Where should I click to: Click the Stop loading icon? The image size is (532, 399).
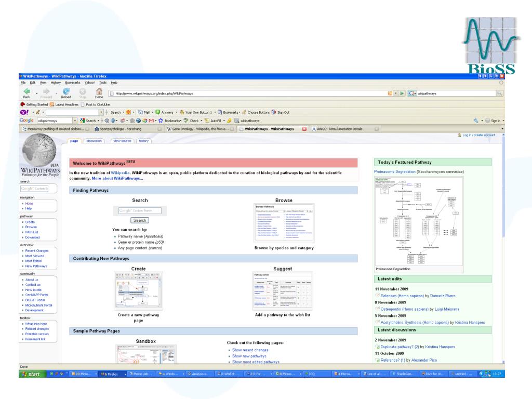pyautogui.click(x=83, y=91)
